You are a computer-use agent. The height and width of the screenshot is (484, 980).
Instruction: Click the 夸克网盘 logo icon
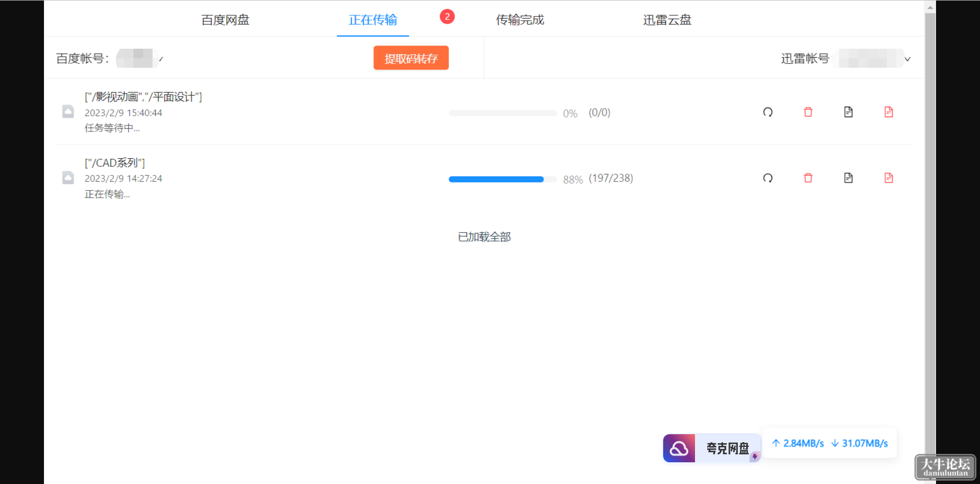point(679,449)
